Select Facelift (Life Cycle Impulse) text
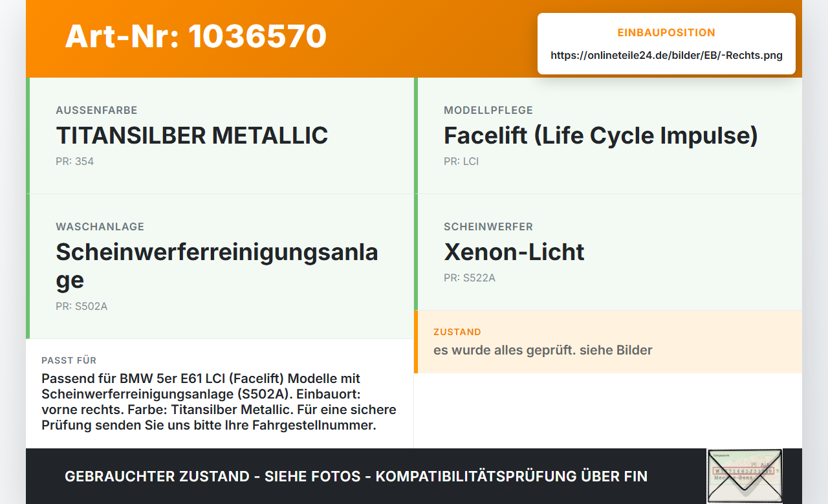This screenshot has height=504, width=828. 600,135
